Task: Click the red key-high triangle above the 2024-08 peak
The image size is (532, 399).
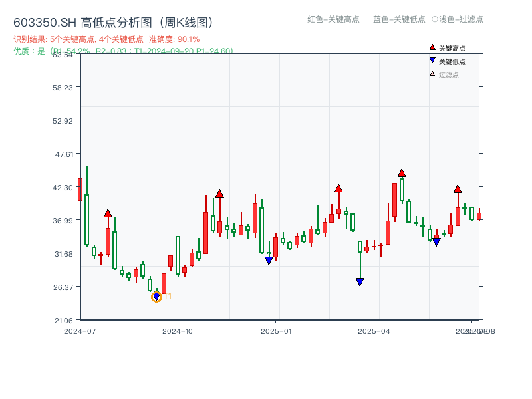Action: click(x=108, y=214)
